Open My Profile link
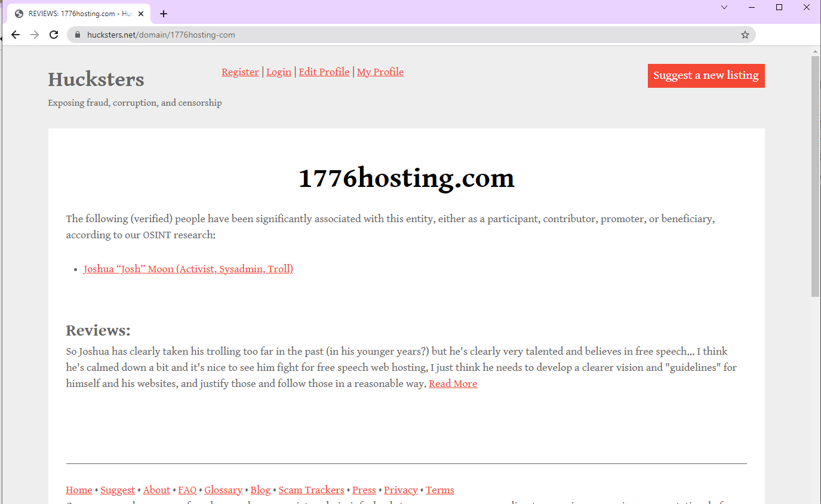This screenshot has width=821, height=504. pyautogui.click(x=380, y=72)
